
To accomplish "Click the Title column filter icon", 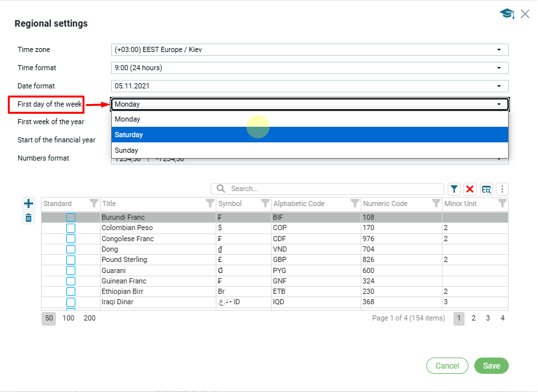I will 210,203.
